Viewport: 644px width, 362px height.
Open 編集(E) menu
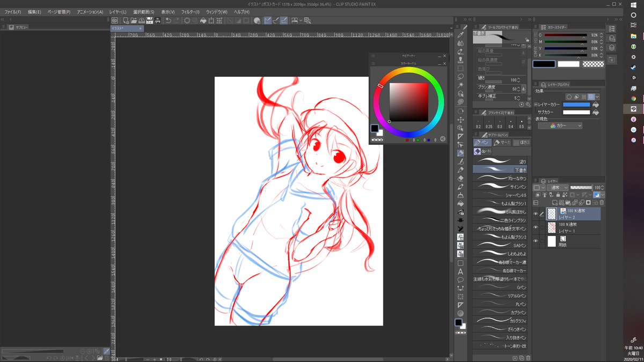(x=34, y=12)
